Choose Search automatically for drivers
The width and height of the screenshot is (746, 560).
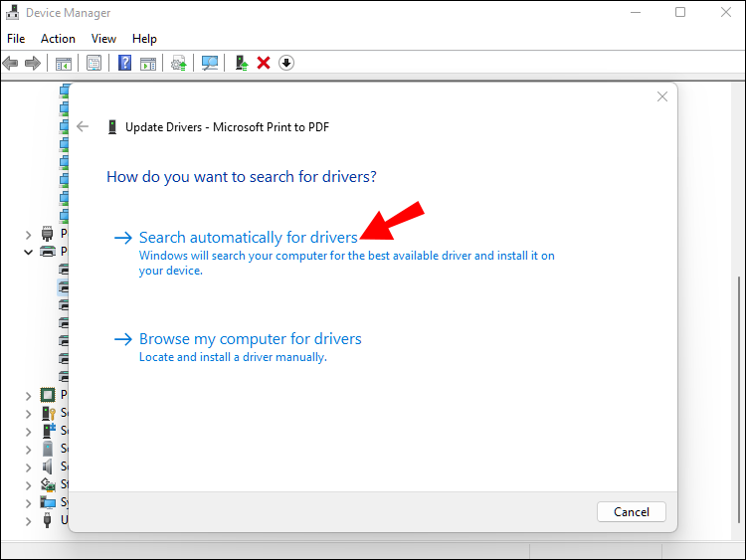(248, 237)
